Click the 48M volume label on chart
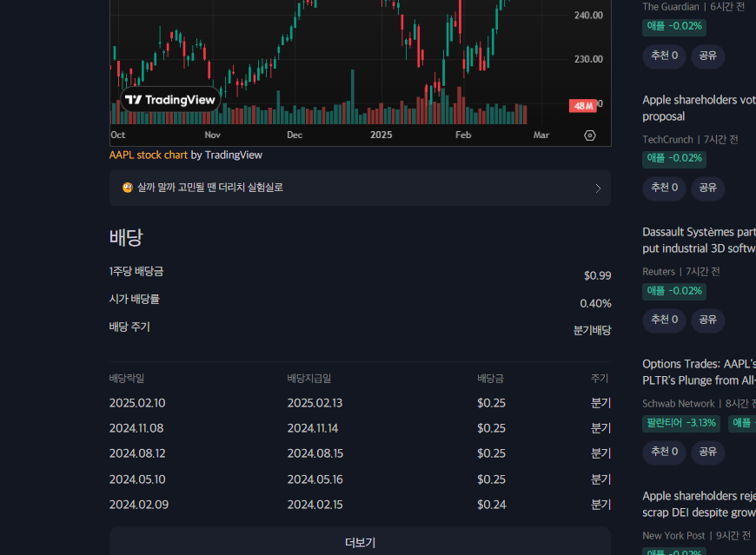The image size is (756, 555). click(x=583, y=106)
